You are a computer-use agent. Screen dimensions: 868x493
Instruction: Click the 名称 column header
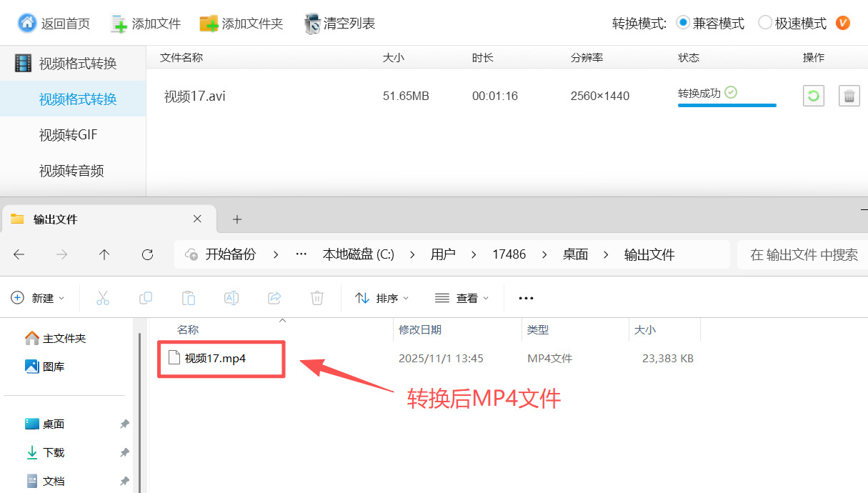pyautogui.click(x=188, y=329)
